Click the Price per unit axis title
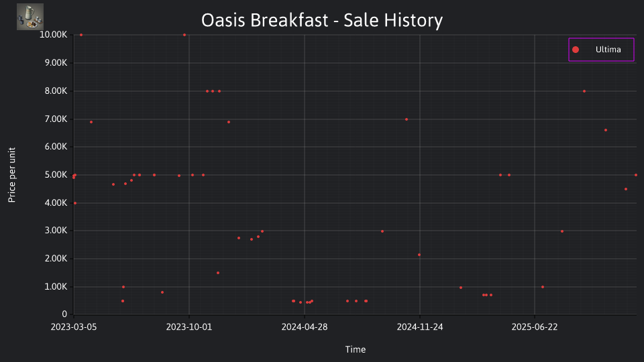This screenshot has width=644, height=362. [x=12, y=175]
